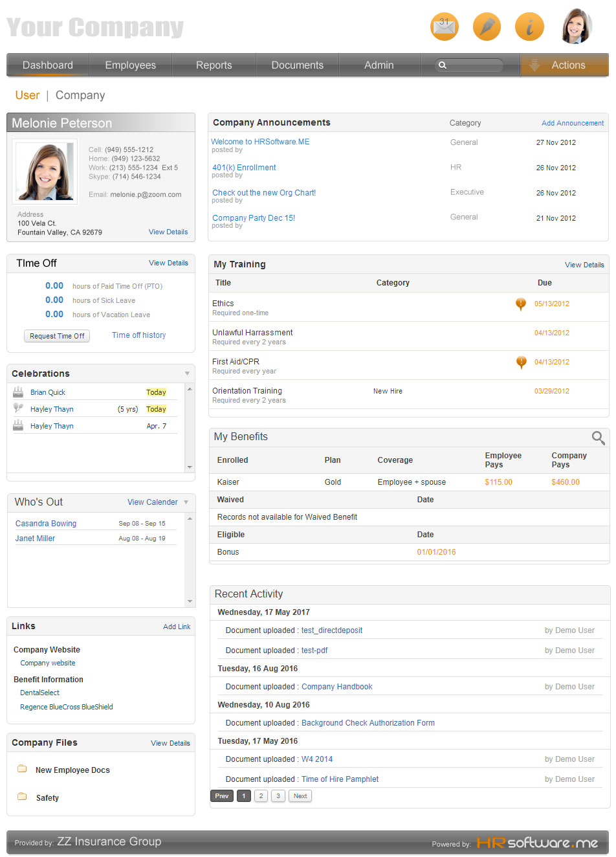The width and height of the screenshot is (616, 857).
Task: Open the 401(k) Enrollment announcement link
Action: click(244, 168)
